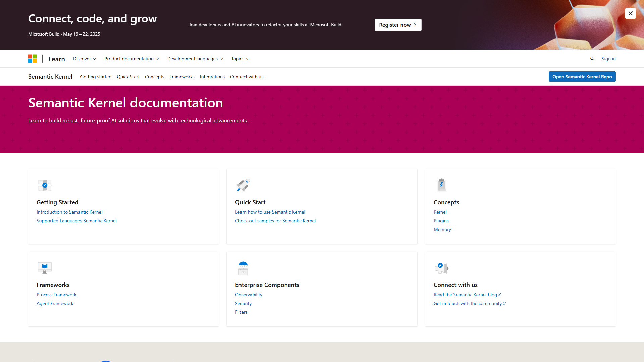This screenshot has width=644, height=362.
Task: Click the Concepts card heading
Action: [446, 202]
